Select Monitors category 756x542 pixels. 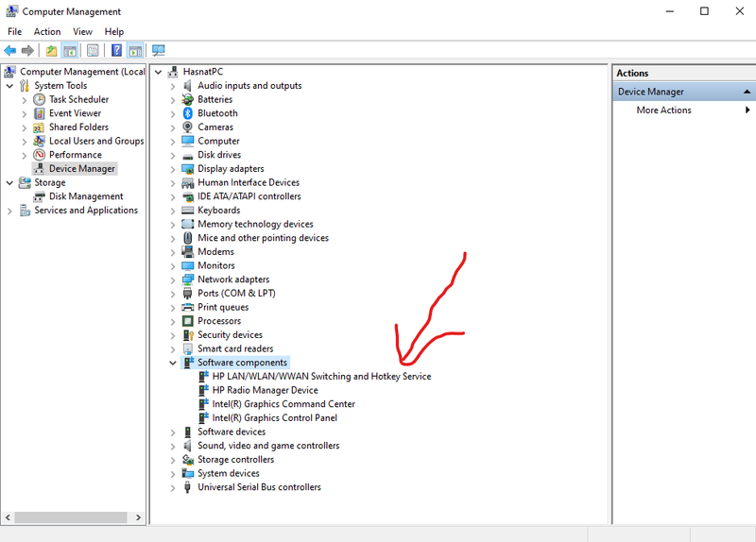coord(216,265)
